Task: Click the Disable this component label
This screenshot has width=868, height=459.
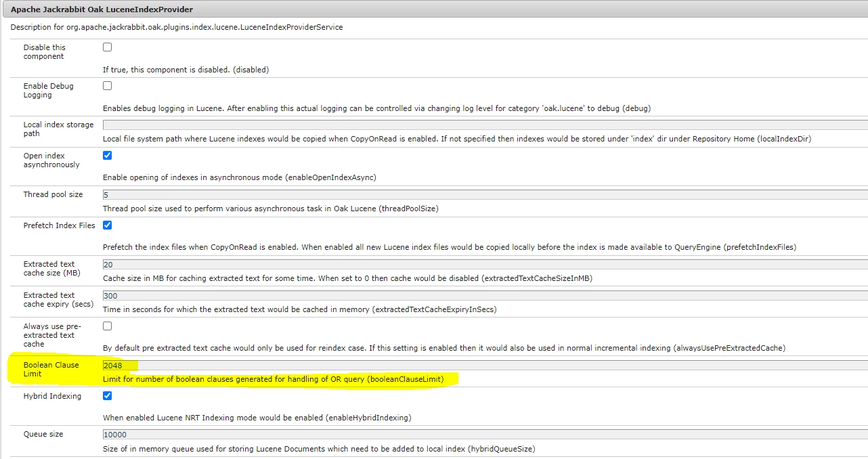Action: (x=45, y=52)
